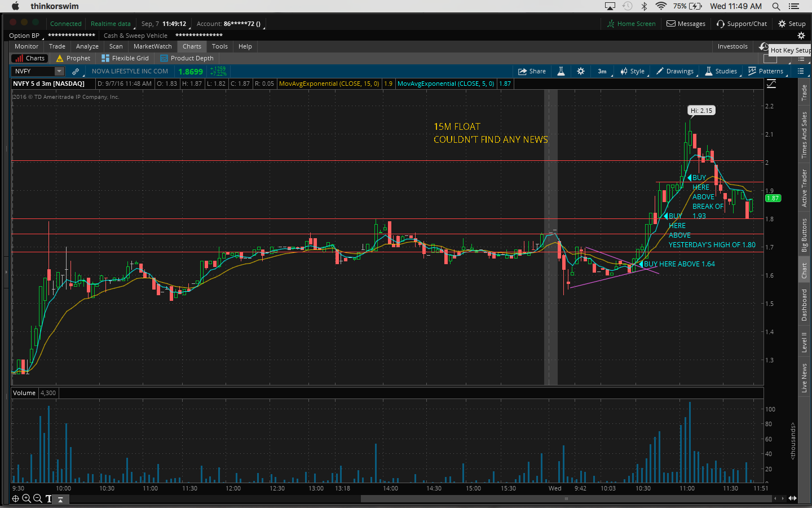This screenshot has height=508, width=812.
Task: Click the Volume study label
Action: point(24,393)
